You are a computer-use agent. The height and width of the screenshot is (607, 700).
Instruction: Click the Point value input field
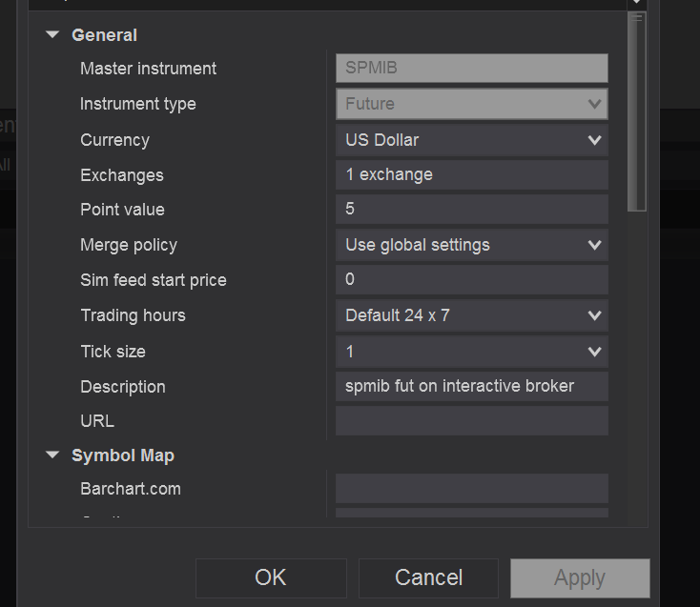click(471, 210)
